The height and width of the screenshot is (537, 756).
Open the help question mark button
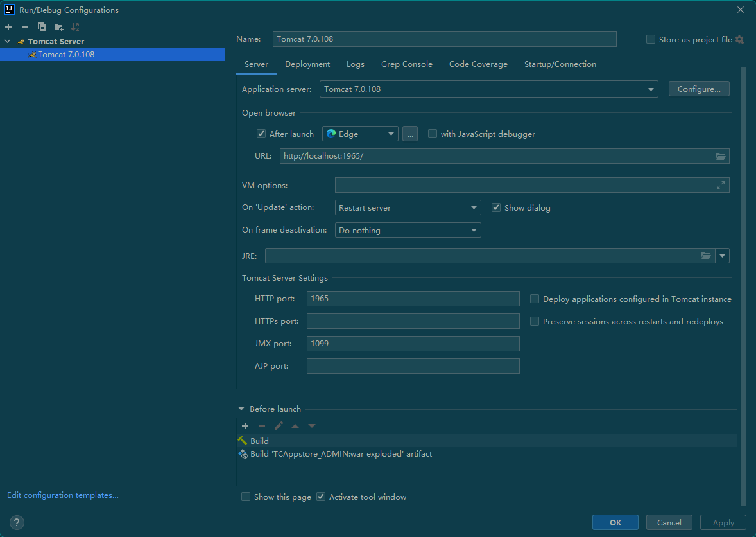pos(17,522)
